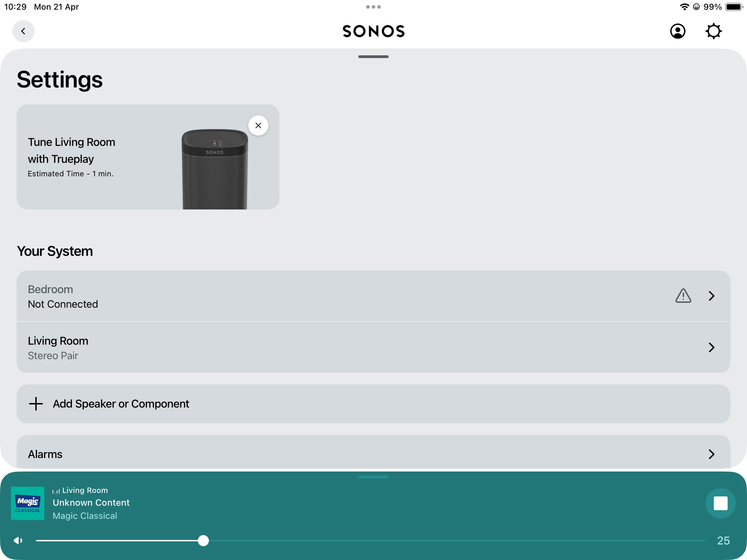This screenshot has width=747, height=560.
Task: Stop playback with the stop button
Action: point(721,503)
